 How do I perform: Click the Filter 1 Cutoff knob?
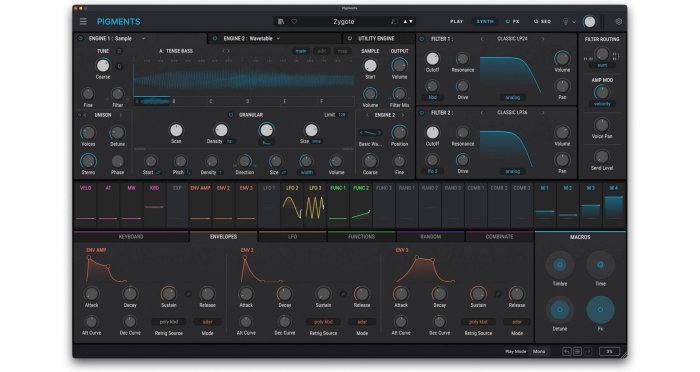(x=432, y=59)
